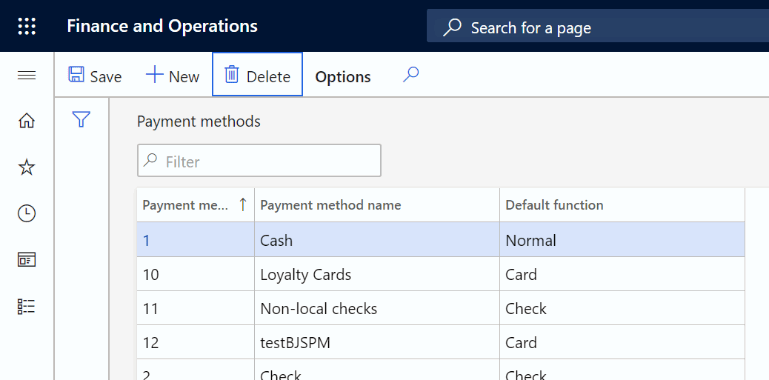Select the Non-local checks cell

pyautogui.click(x=377, y=308)
